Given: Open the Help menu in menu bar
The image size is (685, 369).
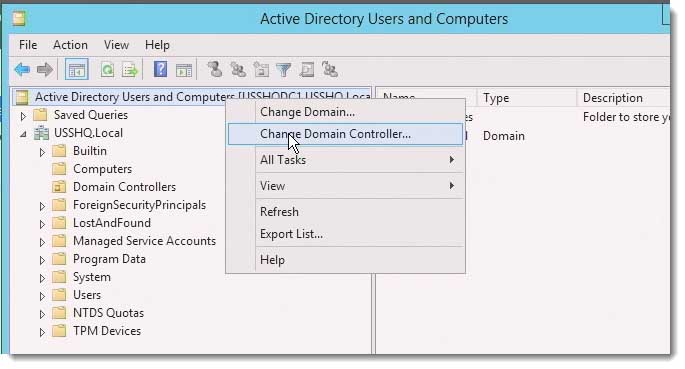Looking at the screenshot, I should 157,45.
